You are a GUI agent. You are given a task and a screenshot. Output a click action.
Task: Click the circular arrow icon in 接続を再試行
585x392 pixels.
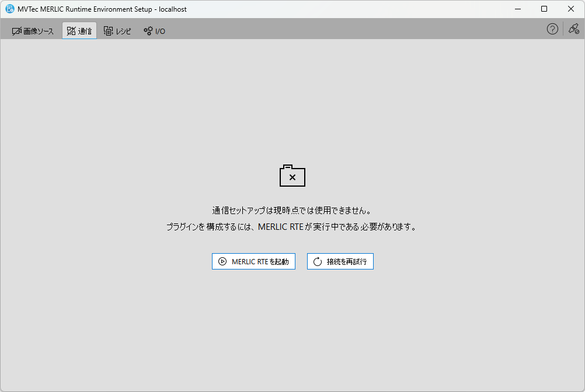point(318,261)
